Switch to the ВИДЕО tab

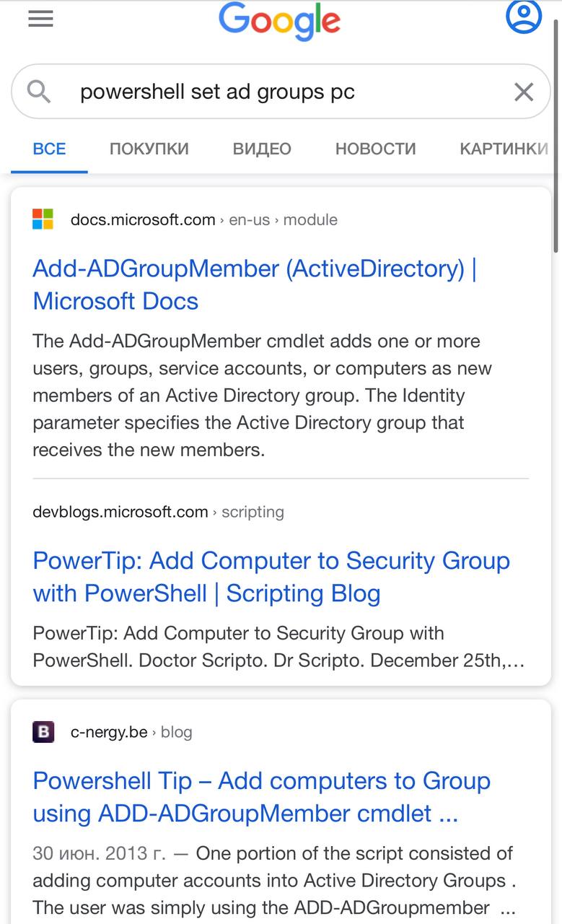pyautogui.click(x=262, y=149)
